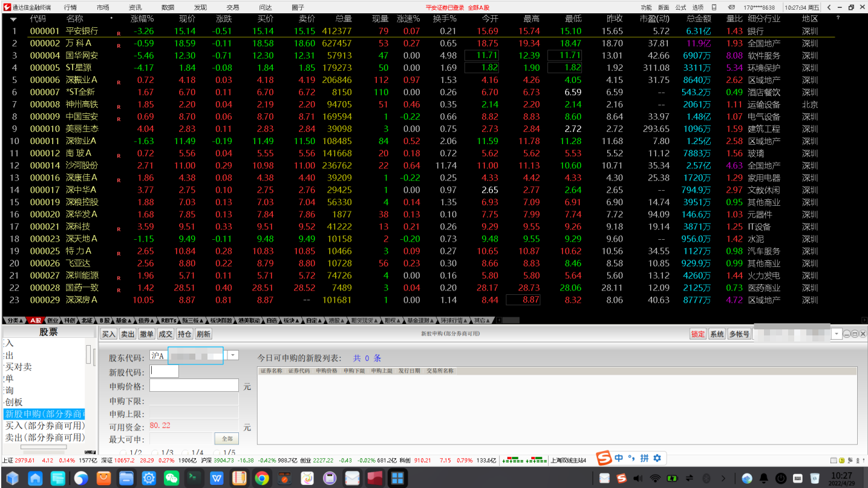Open the 资讯 menu

coord(135,7)
